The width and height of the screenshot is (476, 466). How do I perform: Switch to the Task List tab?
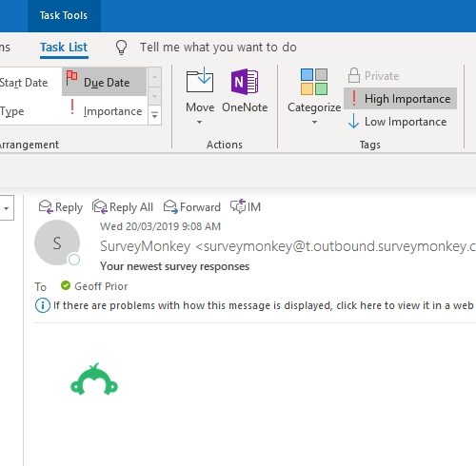point(64,48)
